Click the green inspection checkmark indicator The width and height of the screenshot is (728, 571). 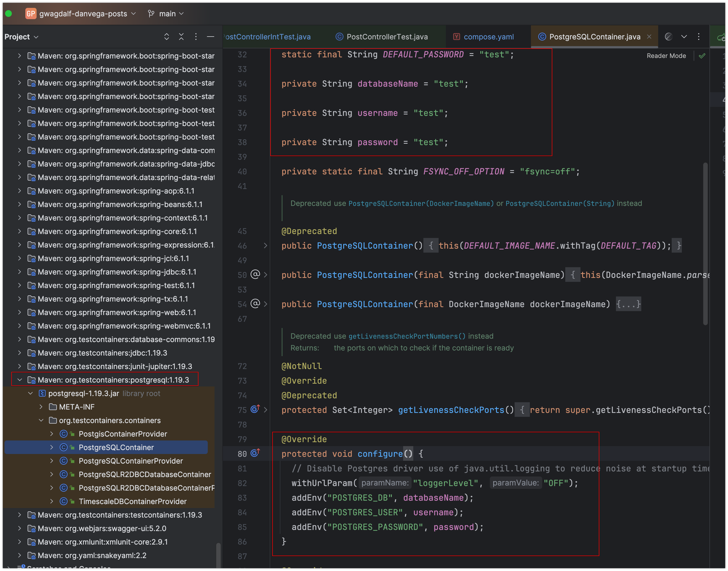coord(702,56)
